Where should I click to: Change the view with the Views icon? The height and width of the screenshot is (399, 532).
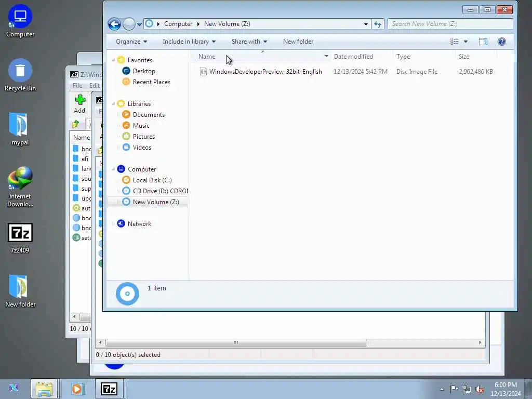point(454,42)
